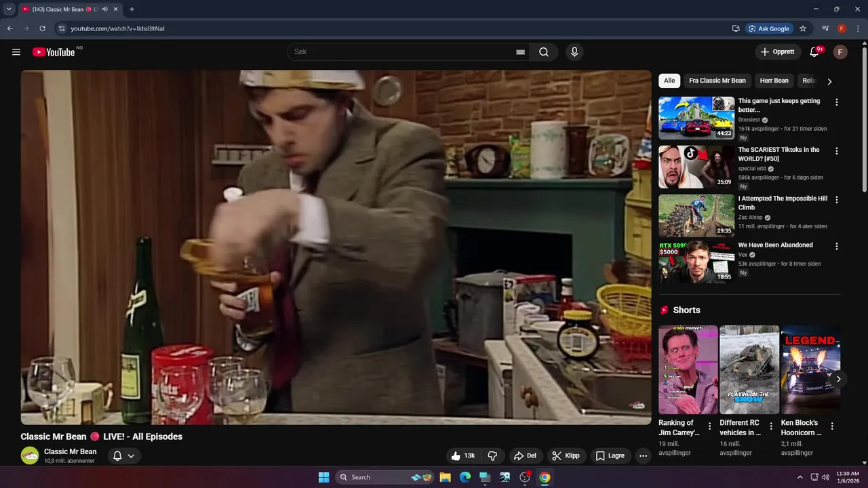
Task: Show hidden system tray icons
Action: coord(800,477)
